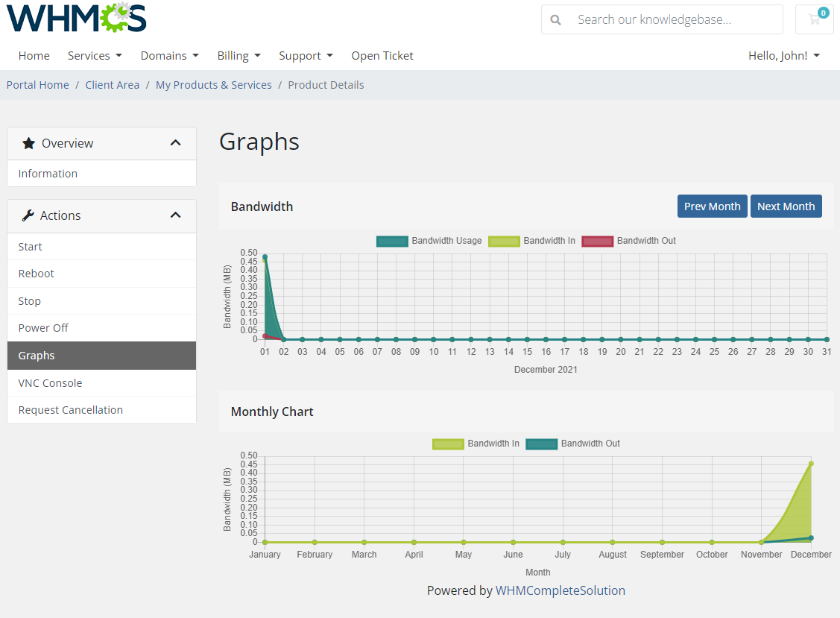Open the Support dropdown menu
Image resolution: width=840 pixels, height=618 pixels.
(x=306, y=56)
